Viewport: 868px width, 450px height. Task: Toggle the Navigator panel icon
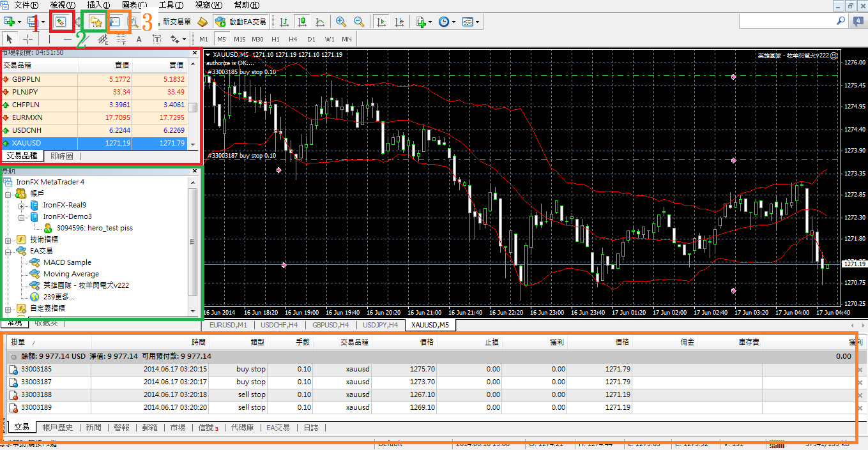coord(96,22)
